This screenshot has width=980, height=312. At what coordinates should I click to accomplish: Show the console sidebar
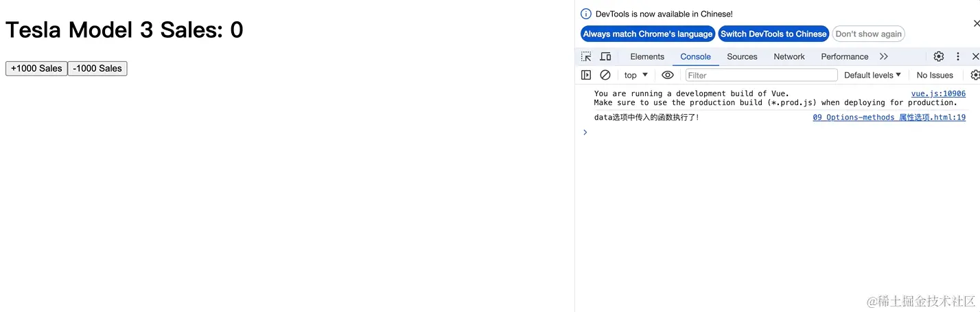pyautogui.click(x=586, y=75)
